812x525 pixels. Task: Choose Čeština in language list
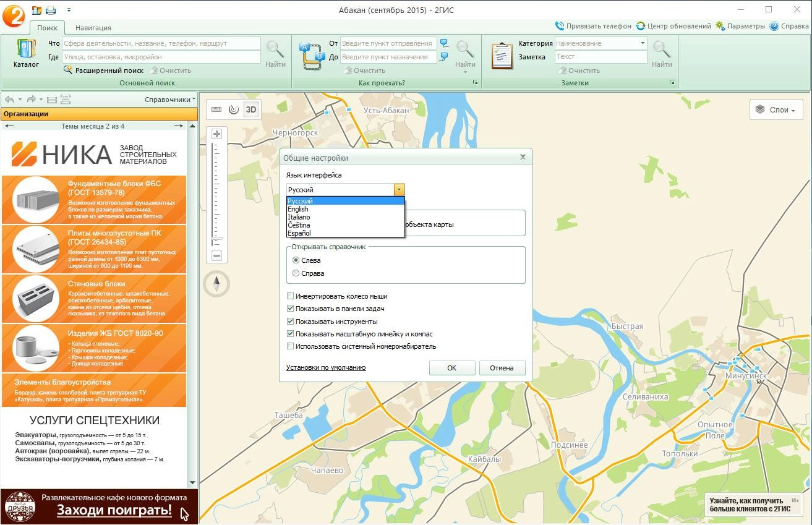click(x=345, y=225)
